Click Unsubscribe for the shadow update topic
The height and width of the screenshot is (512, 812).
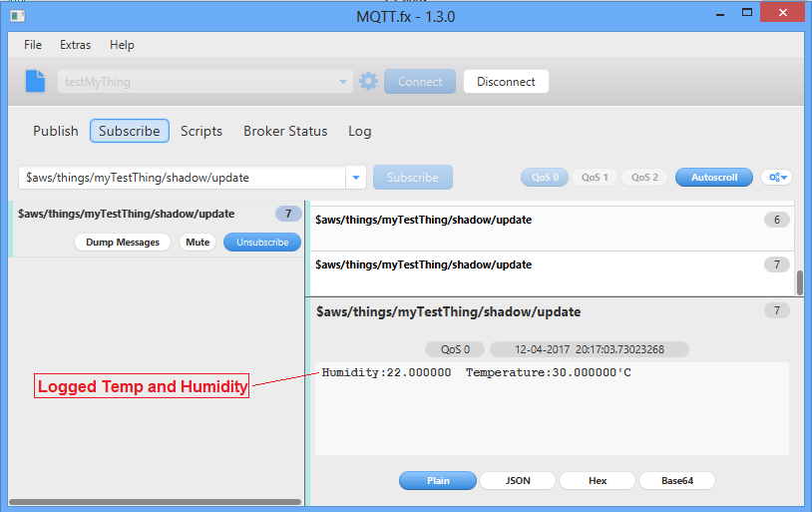(261, 243)
